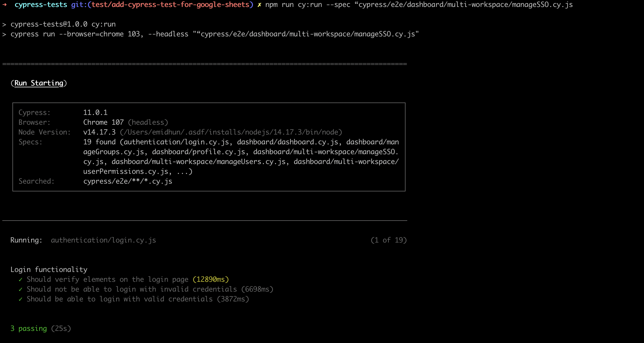Click the yellow dirty-state X marker

point(259,5)
